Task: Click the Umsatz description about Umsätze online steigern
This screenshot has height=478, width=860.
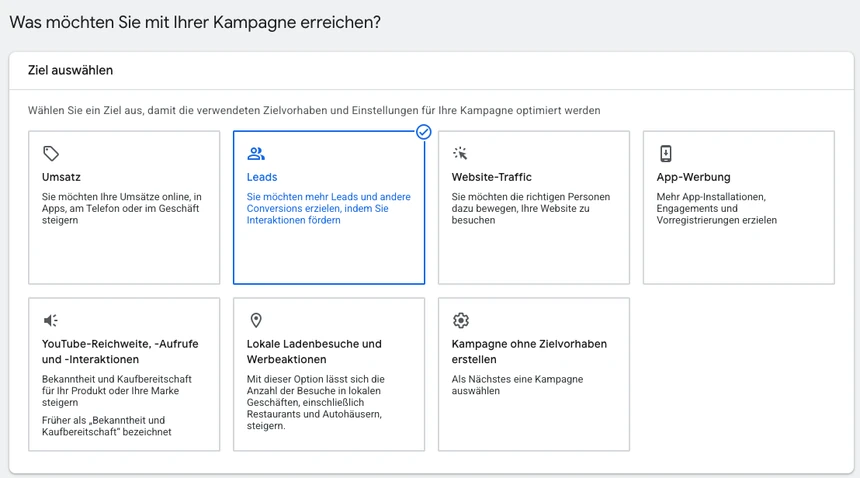Action: coord(122,208)
